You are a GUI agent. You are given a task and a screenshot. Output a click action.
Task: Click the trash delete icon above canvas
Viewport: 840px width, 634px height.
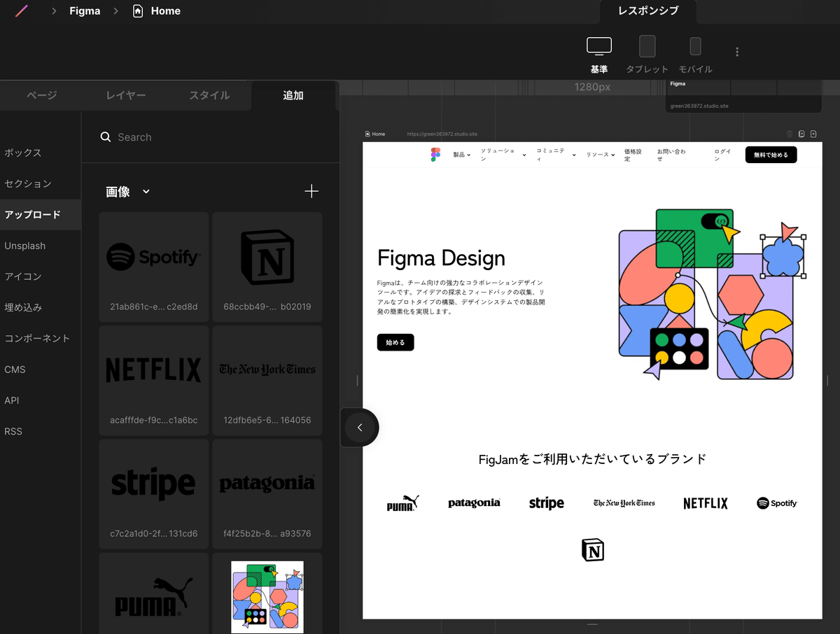pos(790,134)
